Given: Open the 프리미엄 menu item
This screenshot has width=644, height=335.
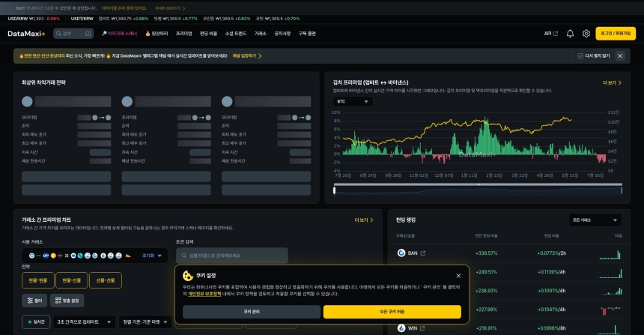Looking at the screenshot, I should (x=183, y=34).
